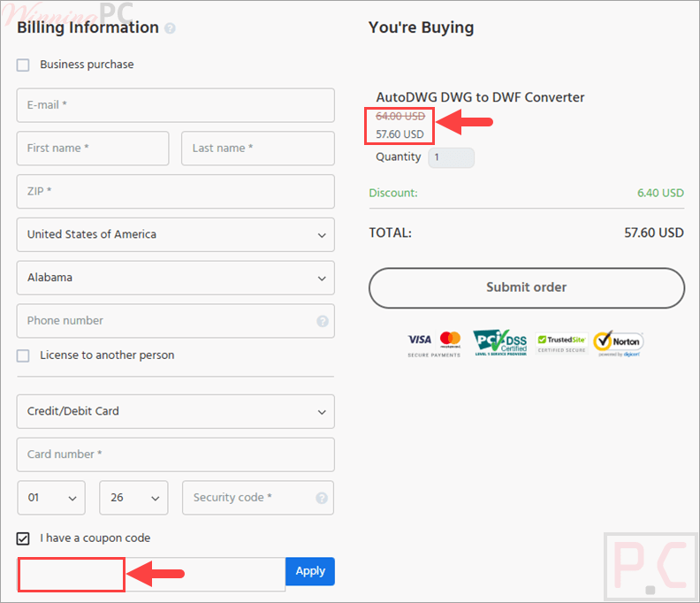Open the expiry year 26 dropdown
The image size is (700, 603).
click(133, 498)
